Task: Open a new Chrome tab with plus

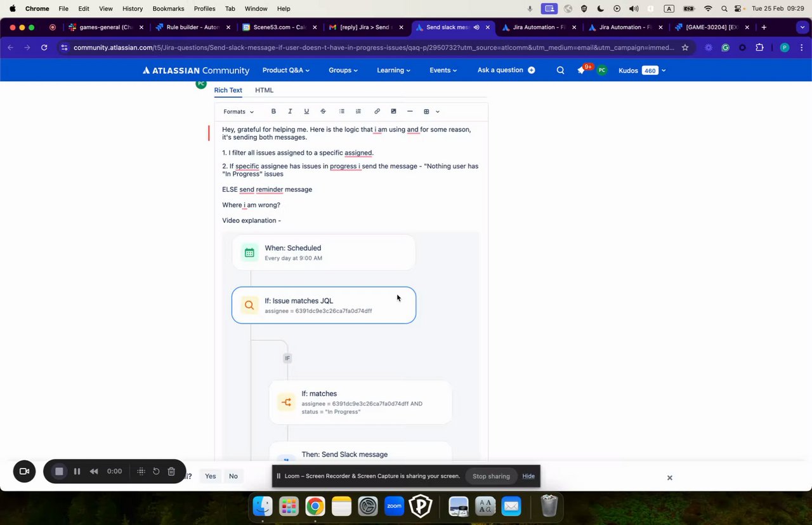Action: 764,27
